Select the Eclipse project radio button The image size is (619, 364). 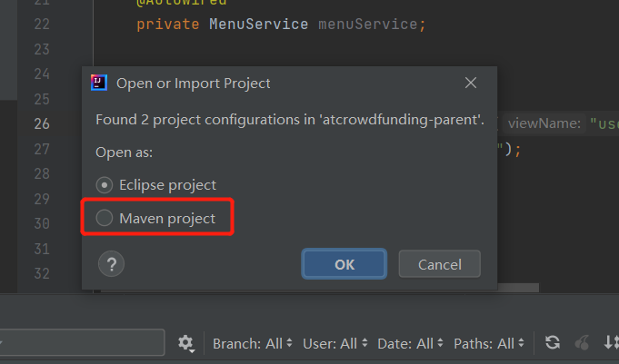[105, 185]
